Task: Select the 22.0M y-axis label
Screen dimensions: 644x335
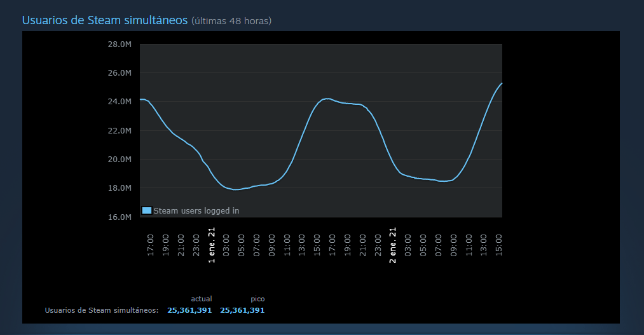Action: 120,130
